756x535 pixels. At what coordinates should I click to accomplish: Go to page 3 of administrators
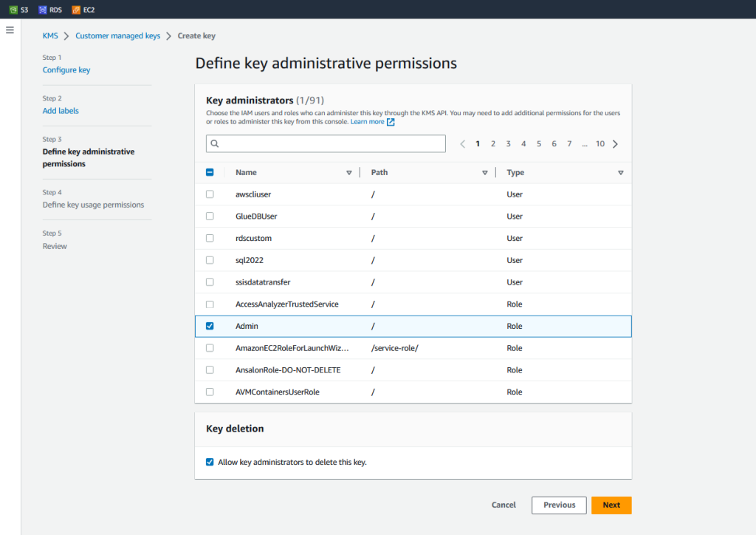click(508, 144)
